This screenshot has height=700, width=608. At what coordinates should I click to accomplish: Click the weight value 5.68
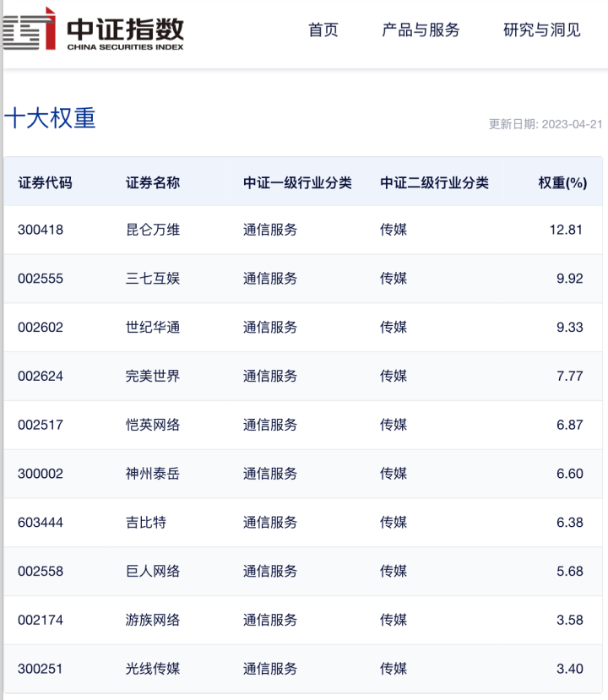(x=570, y=571)
